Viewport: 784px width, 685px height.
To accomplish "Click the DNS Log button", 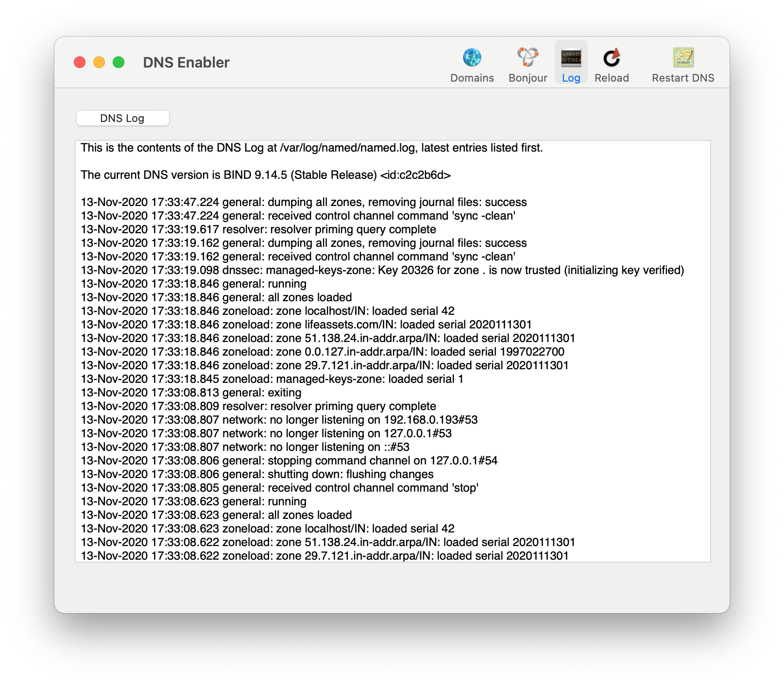I will [122, 118].
